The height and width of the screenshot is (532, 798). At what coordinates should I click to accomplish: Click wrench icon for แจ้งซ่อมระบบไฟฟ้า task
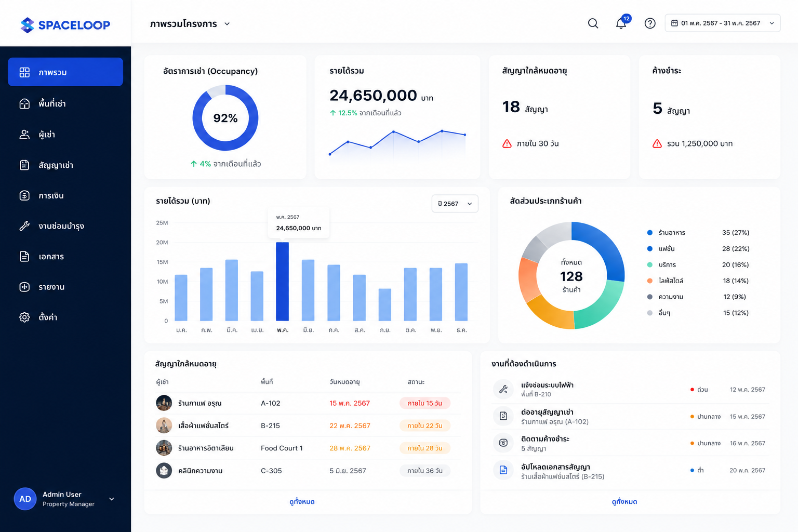click(x=503, y=389)
